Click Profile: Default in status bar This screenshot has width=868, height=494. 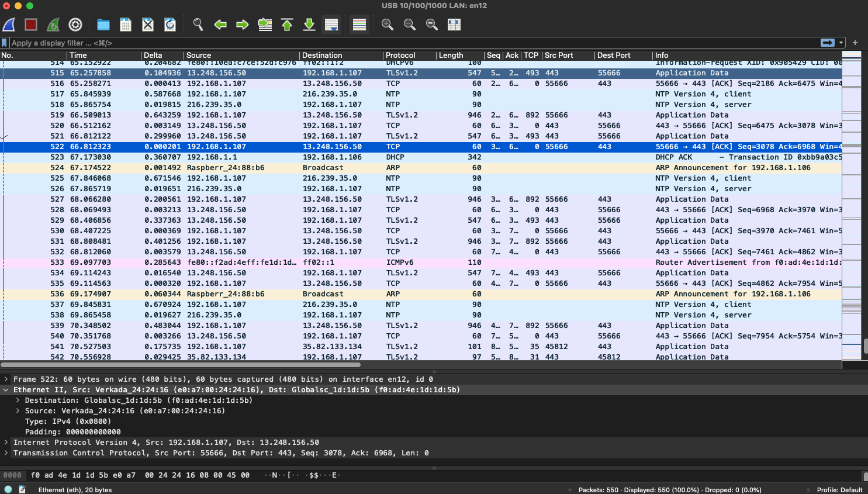point(839,490)
